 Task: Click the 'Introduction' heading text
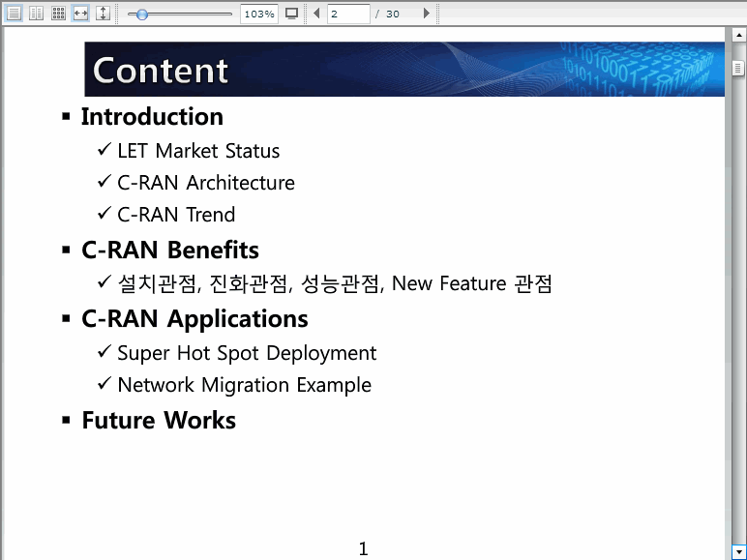(152, 117)
